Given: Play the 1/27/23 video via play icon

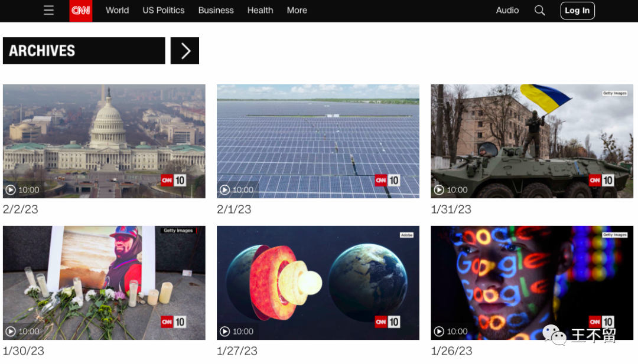Looking at the screenshot, I should click(x=224, y=332).
